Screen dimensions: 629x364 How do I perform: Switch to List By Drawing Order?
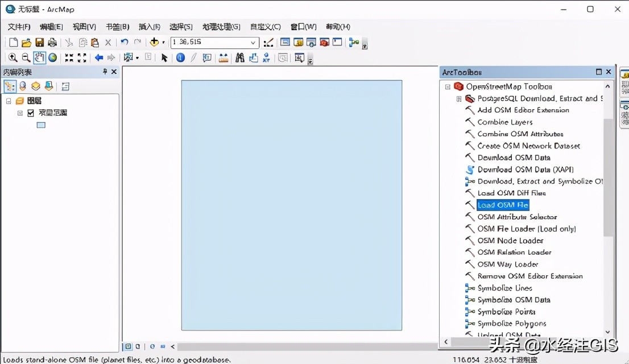pyautogui.click(x=10, y=86)
